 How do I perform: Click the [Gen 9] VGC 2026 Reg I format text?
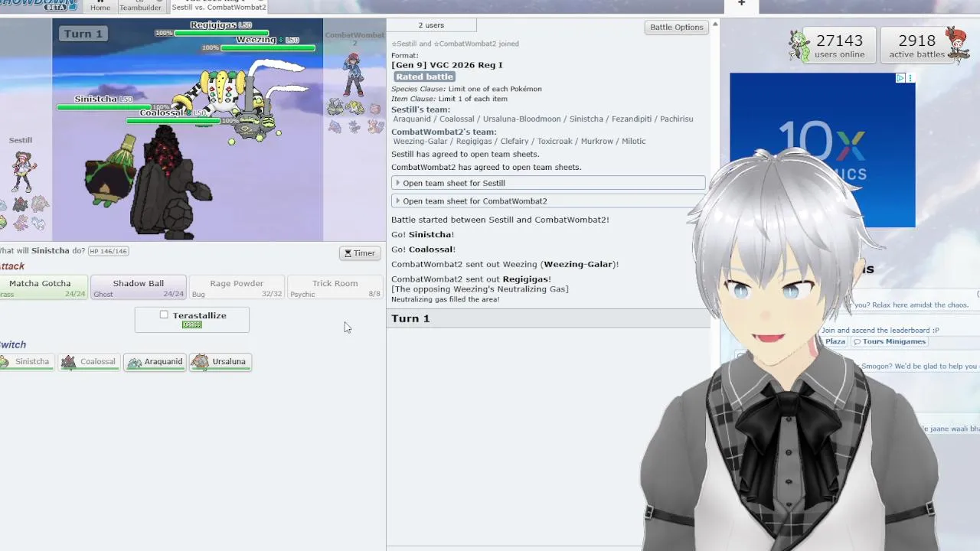pyautogui.click(x=447, y=65)
